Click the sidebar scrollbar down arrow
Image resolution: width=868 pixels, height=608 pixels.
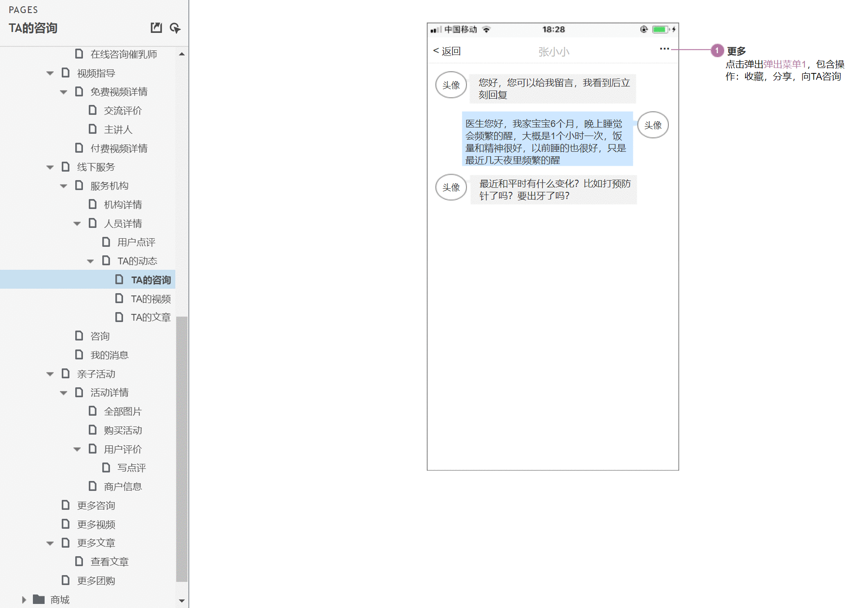click(x=182, y=600)
